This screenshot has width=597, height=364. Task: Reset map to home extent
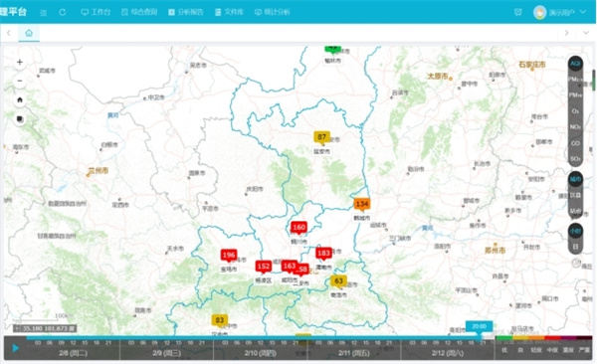point(20,100)
